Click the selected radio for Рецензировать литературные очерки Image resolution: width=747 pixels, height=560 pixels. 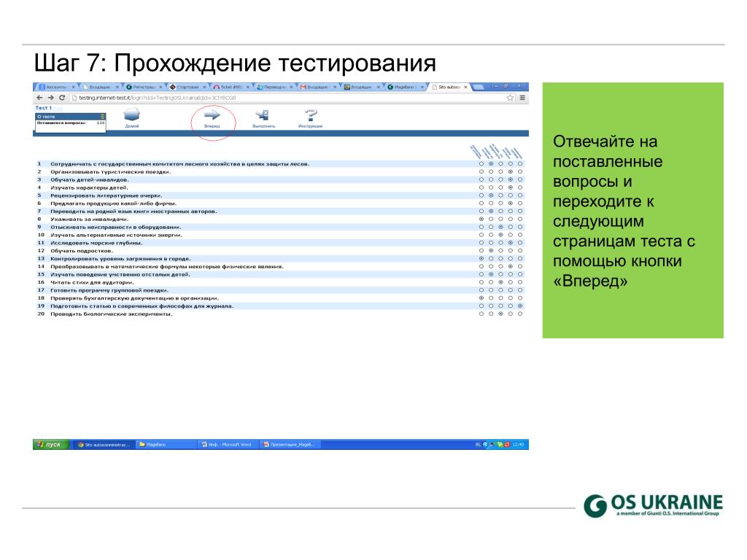pyautogui.click(x=491, y=195)
